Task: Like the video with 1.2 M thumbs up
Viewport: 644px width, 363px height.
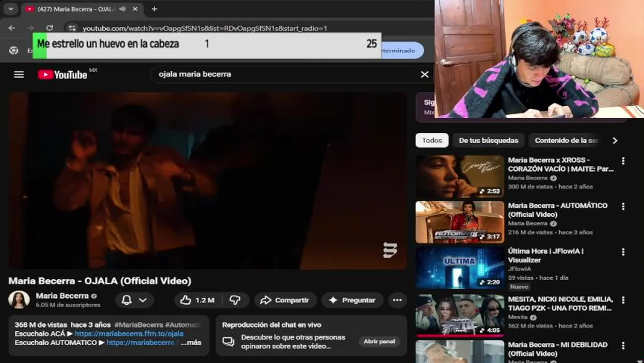Action: point(197,300)
